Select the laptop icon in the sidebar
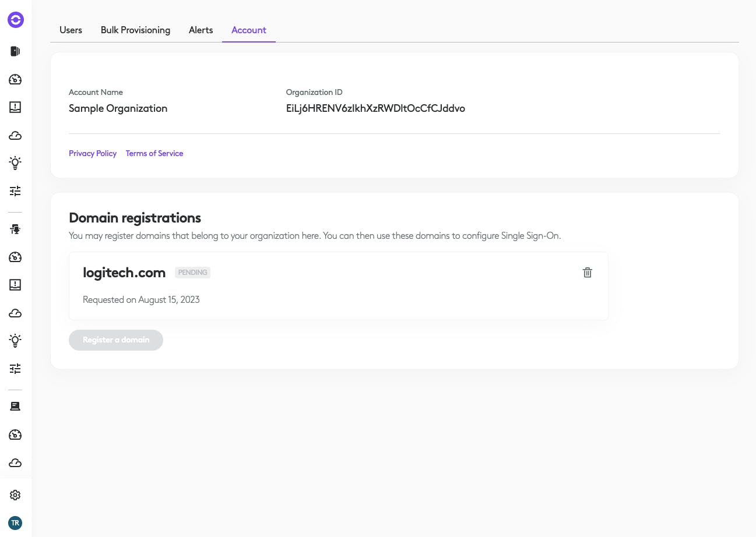The height and width of the screenshot is (537, 756). click(16, 407)
